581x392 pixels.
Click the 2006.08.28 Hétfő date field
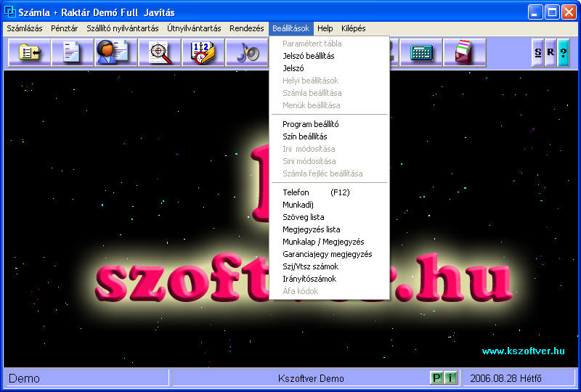coord(519,378)
